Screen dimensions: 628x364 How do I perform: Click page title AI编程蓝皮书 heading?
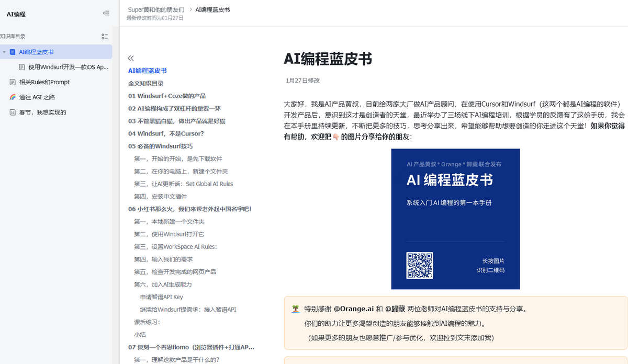328,59
